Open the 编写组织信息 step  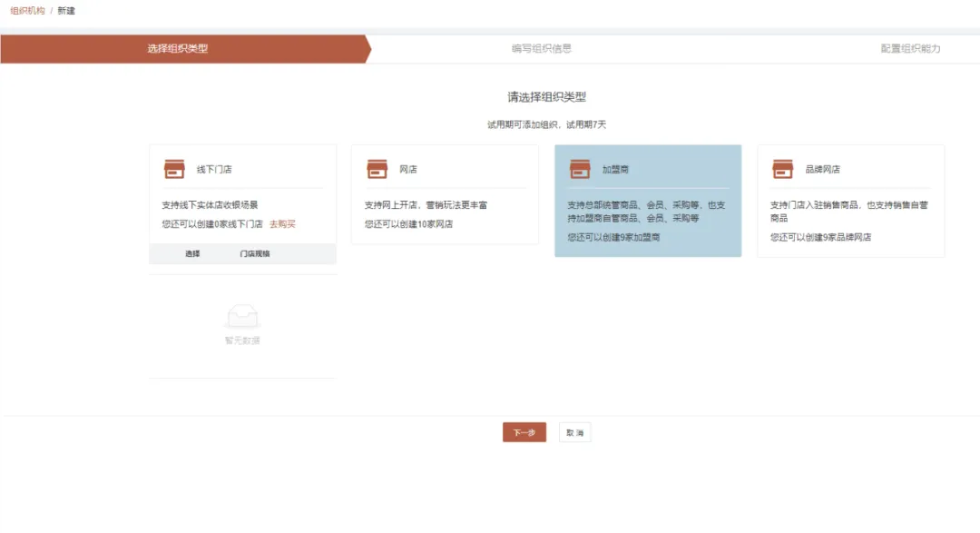pos(542,49)
